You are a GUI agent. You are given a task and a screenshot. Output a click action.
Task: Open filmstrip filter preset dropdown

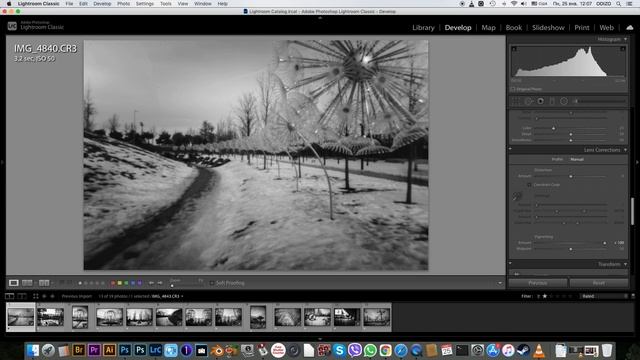606,296
